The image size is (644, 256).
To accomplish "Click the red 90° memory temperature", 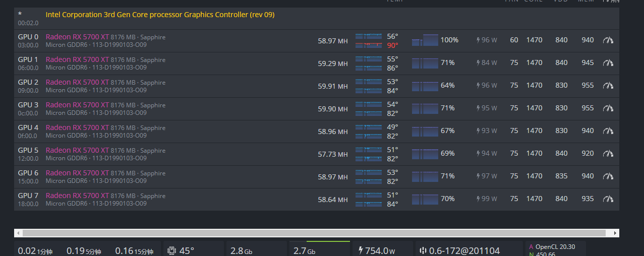I will 392,45.
